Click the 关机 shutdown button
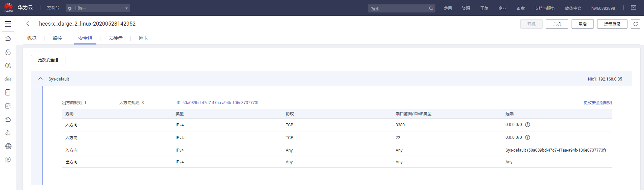The width and height of the screenshot is (644, 190). click(x=557, y=24)
